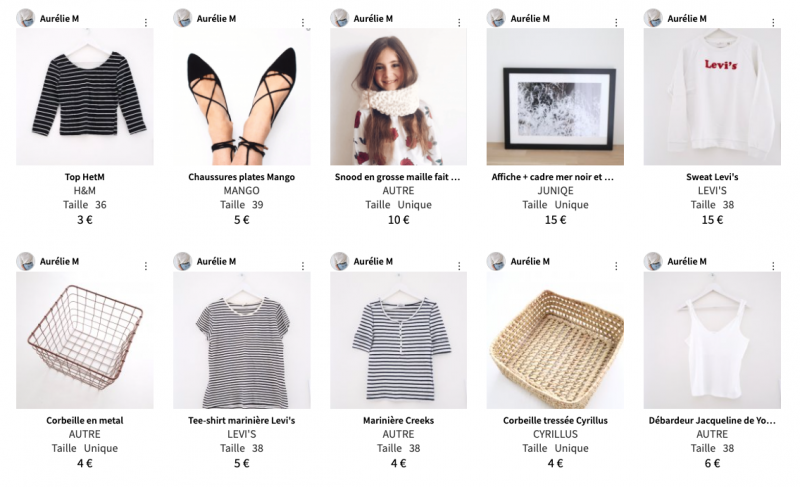This screenshot has height=487, width=800.
Task: Click Aurélie M name above Levi's sweatshirt
Action: point(687,18)
